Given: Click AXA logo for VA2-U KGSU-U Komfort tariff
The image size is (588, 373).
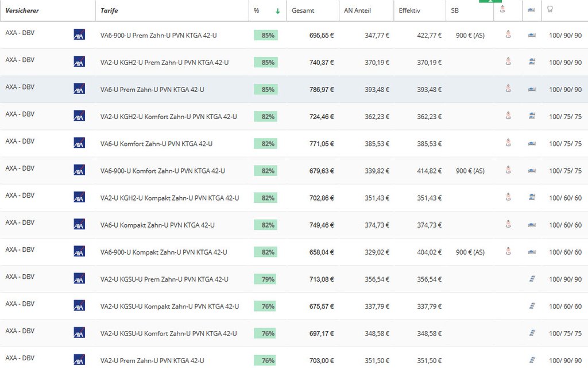Looking at the screenshot, I should click(79, 333).
